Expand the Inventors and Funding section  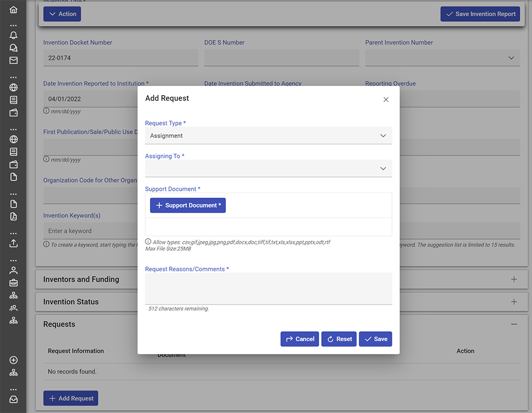(x=513, y=280)
